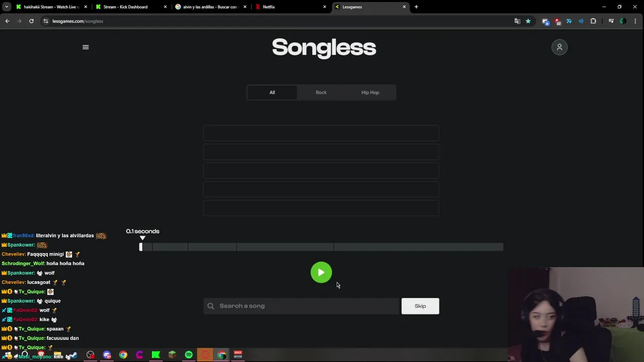Click chat message 'literalvin y las alvillardas'
This screenshot has width=644, height=362.
65,236
